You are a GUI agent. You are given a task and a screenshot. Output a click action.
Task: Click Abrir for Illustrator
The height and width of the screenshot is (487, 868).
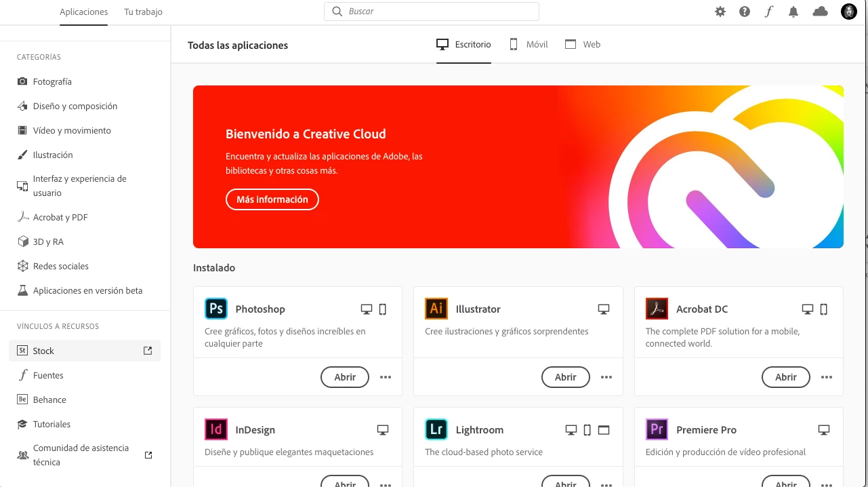point(566,377)
